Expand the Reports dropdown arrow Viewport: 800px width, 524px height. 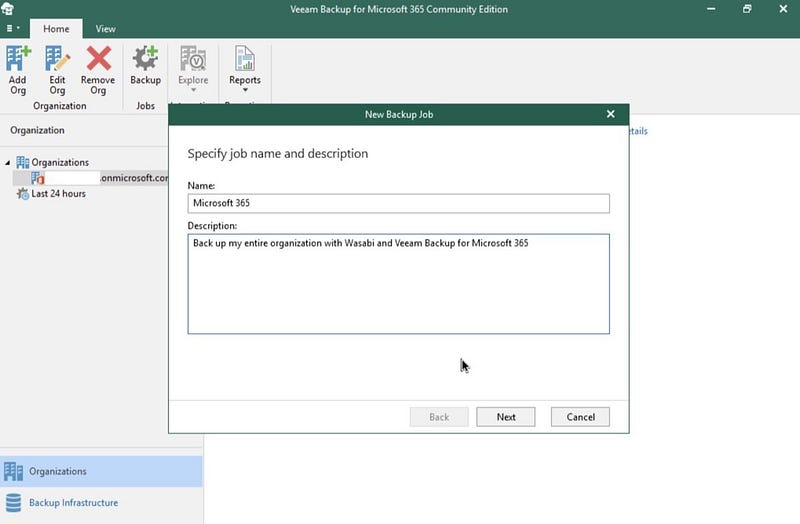[245, 90]
